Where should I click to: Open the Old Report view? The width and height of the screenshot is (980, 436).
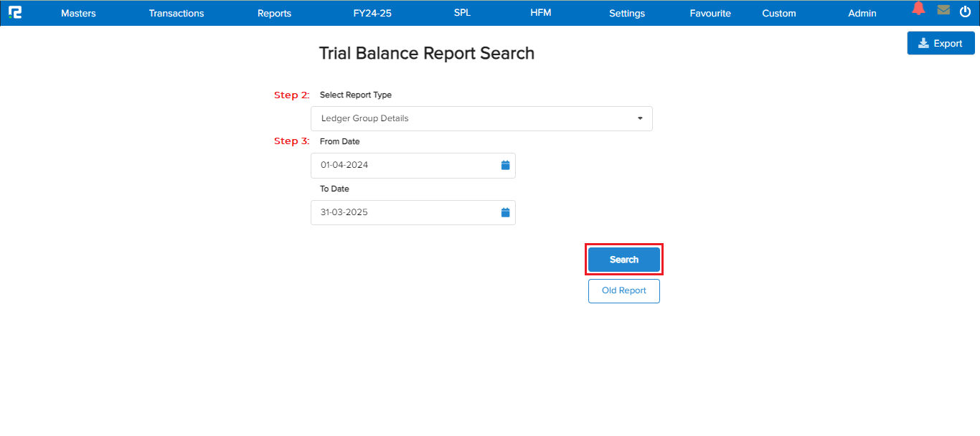623,290
